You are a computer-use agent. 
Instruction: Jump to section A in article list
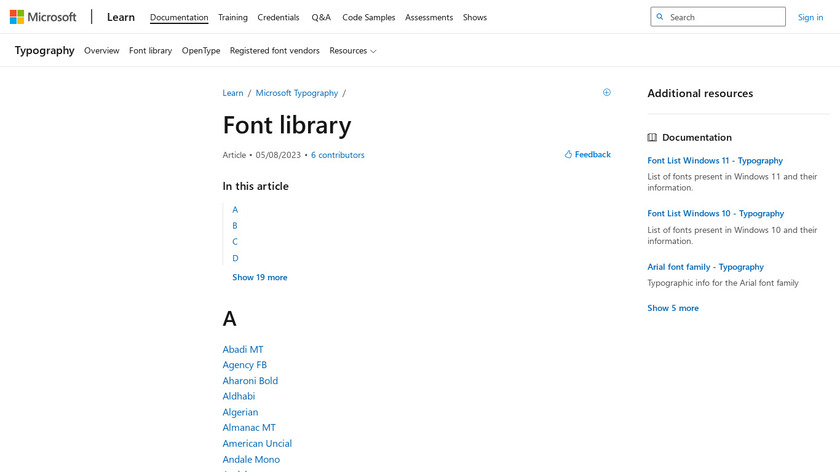pyautogui.click(x=235, y=209)
